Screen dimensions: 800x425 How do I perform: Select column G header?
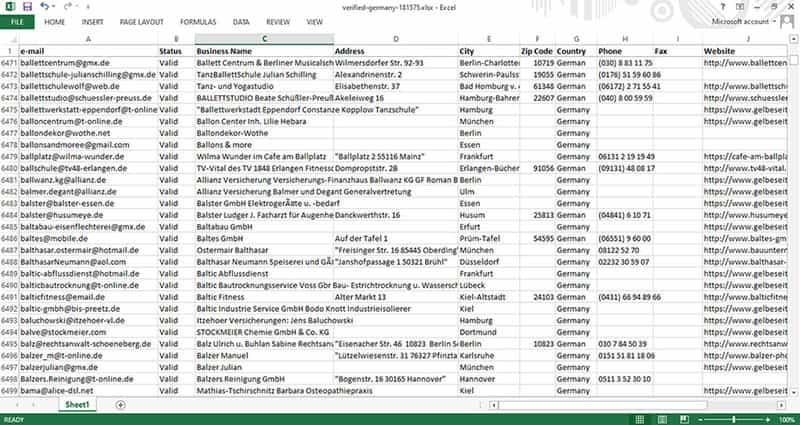click(x=576, y=39)
